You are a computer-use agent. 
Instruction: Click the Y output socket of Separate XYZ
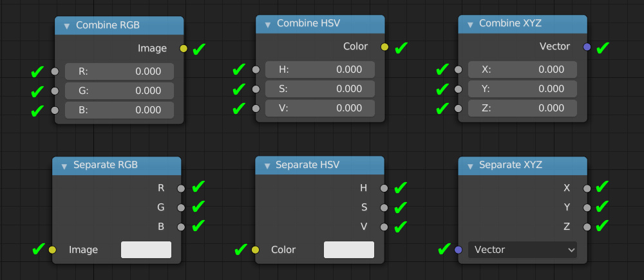pos(587,208)
